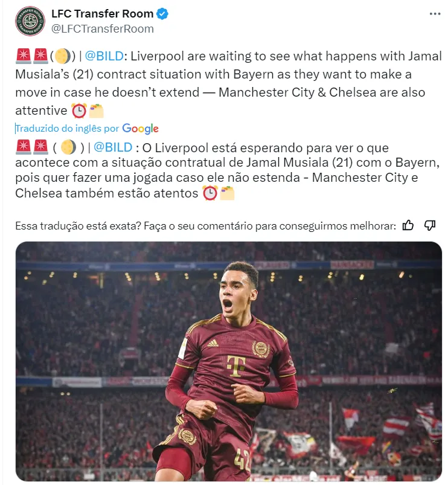Click the moon emoji in the Portuguese translation
The height and width of the screenshot is (485, 448).
tap(68, 147)
